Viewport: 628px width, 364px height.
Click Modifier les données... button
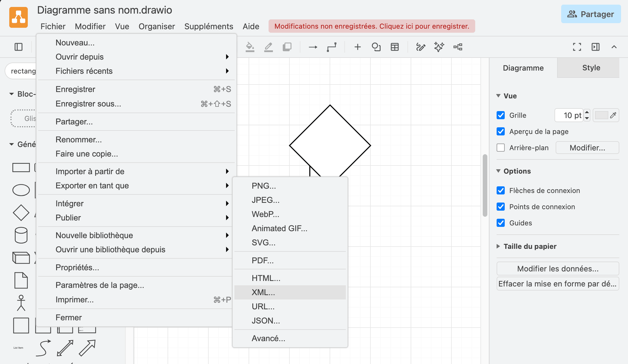click(x=558, y=269)
